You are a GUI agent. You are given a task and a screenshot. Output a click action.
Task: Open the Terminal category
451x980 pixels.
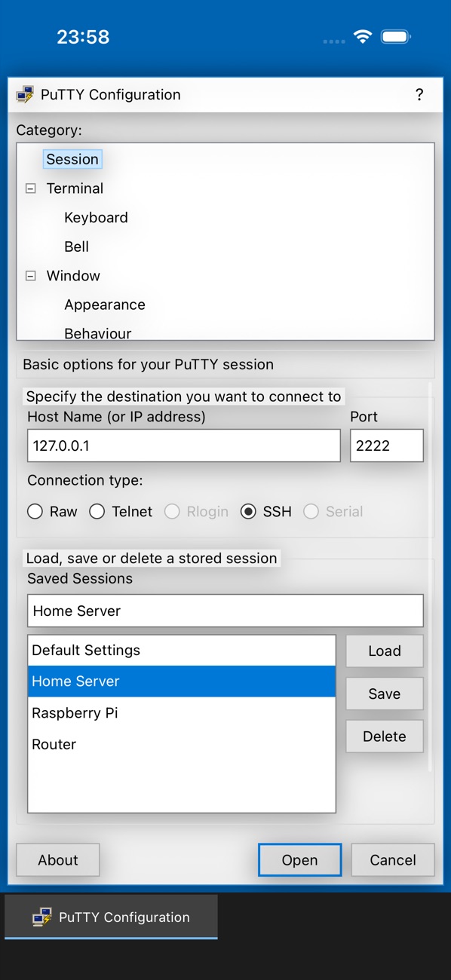[75, 188]
